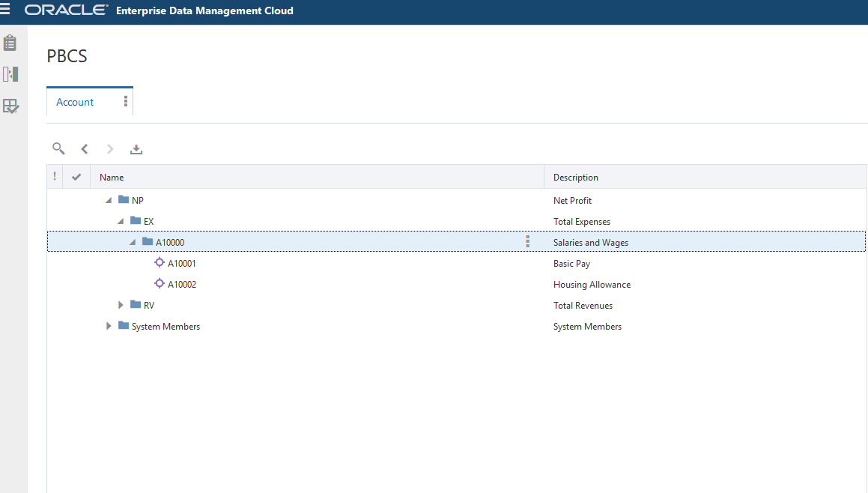The image size is (868, 493).
Task: Open the validation grid checkmark sidebar icon
Action: coord(10,106)
